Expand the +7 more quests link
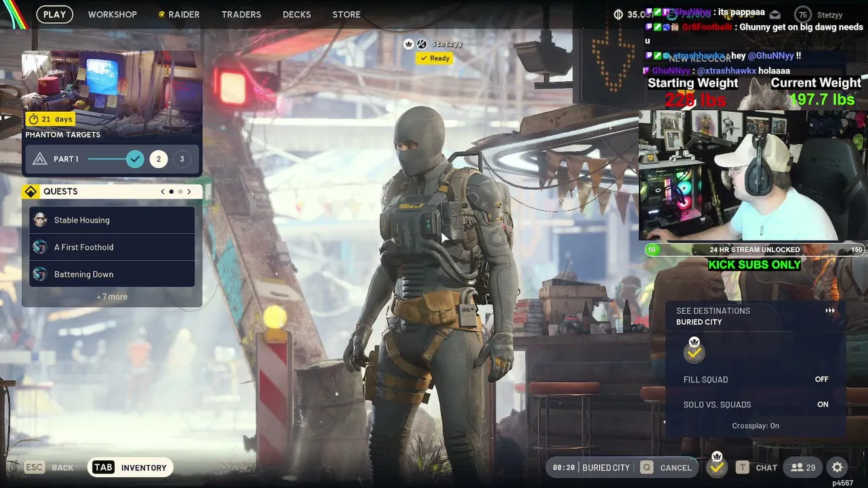Image resolution: width=868 pixels, height=488 pixels. point(112,297)
